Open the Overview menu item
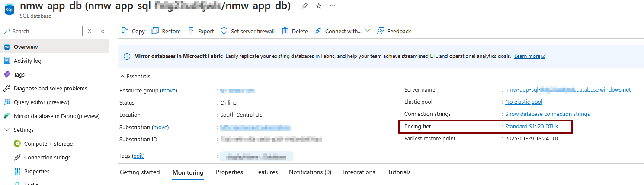This screenshot has width=644, height=185. pos(54,47)
